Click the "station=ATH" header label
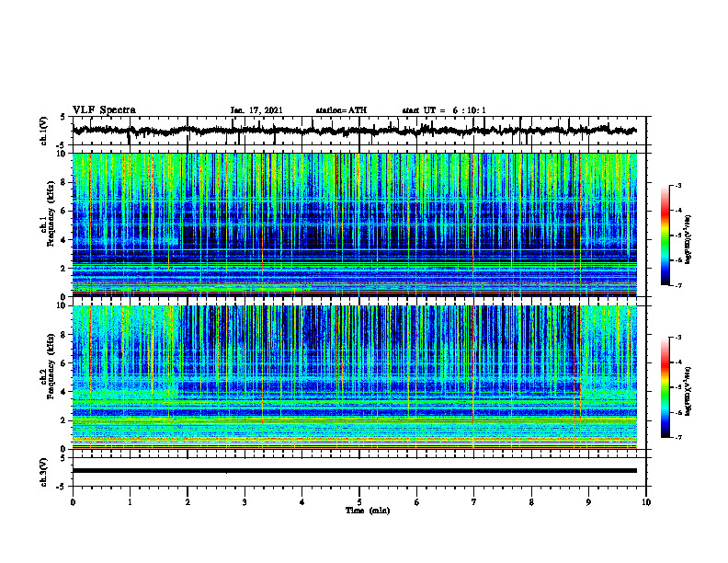This screenshot has height=563, width=728. click(341, 110)
